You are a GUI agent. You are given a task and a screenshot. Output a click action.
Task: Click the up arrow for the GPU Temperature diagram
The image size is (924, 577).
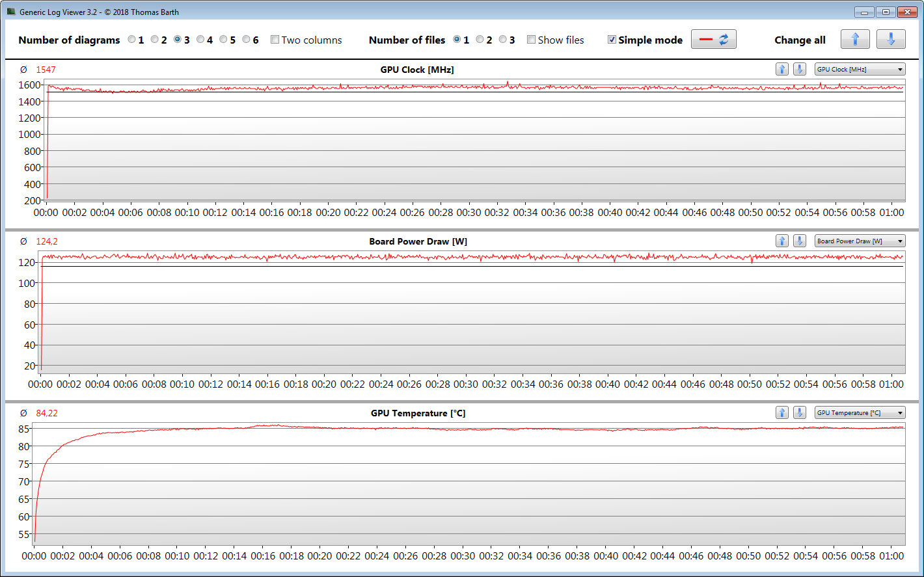(x=782, y=413)
